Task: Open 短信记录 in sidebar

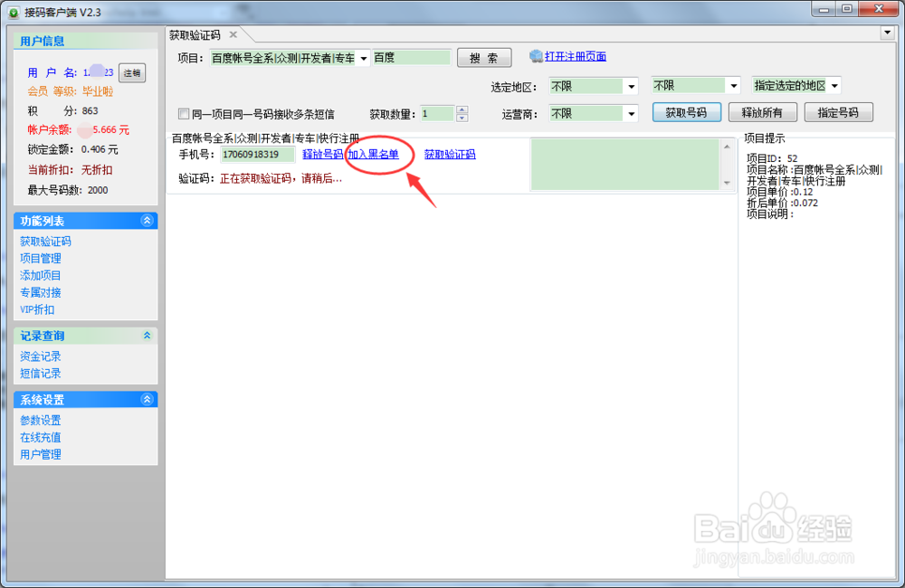Action: pyautogui.click(x=41, y=374)
